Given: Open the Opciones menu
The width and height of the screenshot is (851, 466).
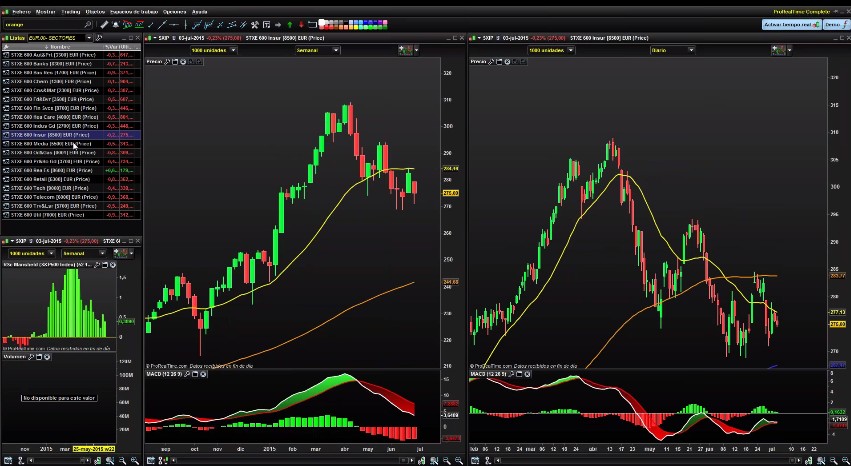Looking at the screenshot, I should [174, 11].
